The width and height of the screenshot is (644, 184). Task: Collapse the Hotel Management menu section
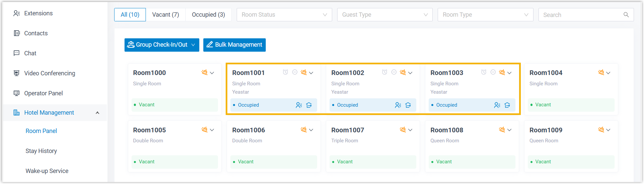click(97, 113)
